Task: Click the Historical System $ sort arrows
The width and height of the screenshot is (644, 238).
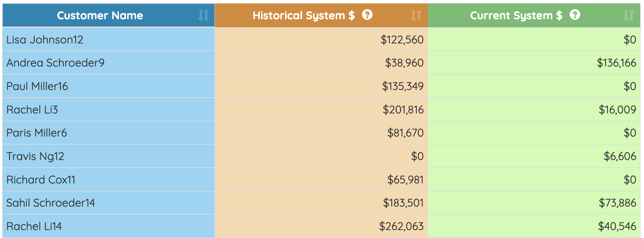Action: pos(416,16)
